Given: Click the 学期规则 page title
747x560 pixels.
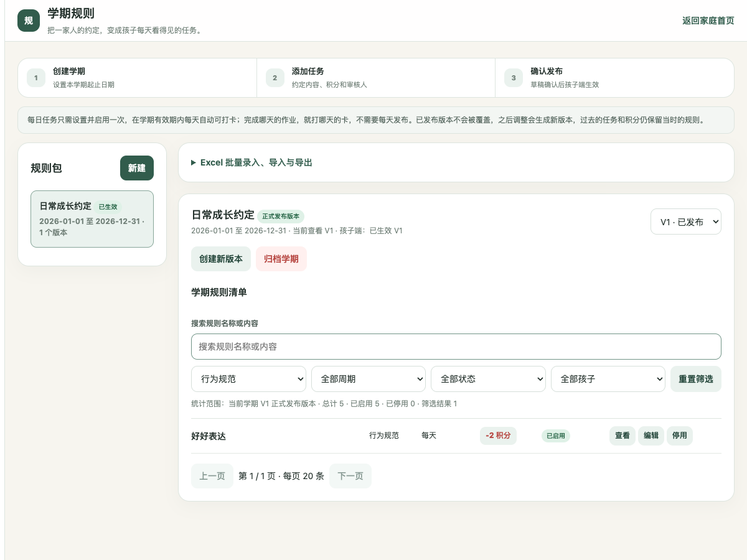Looking at the screenshot, I should pyautogui.click(x=71, y=13).
